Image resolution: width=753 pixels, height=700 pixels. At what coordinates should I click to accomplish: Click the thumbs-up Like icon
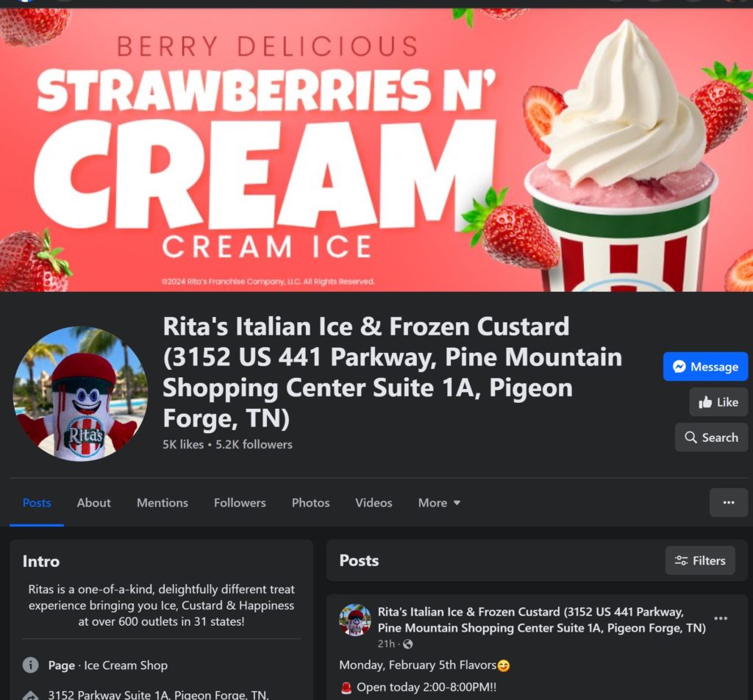tap(705, 402)
